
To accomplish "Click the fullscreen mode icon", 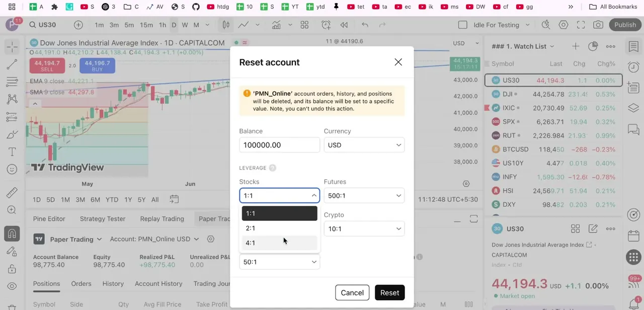I will point(581,25).
